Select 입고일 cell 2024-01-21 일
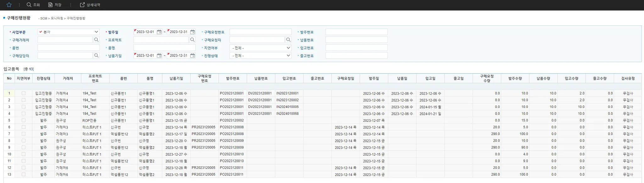The width and height of the screenshot is (644, 183). click(430, 114)
